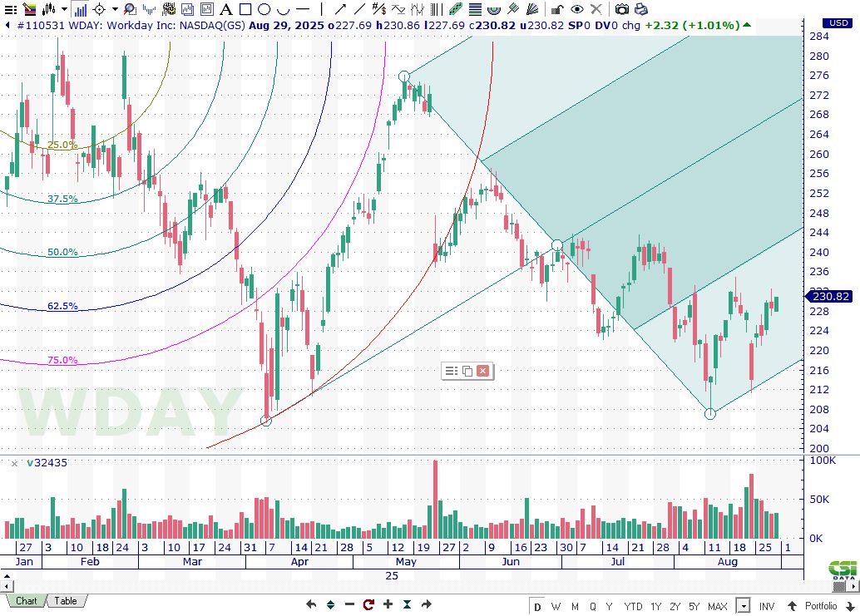Select the Text annotation tool
This screenshot has width=860, height=616.
click(227, 9)
